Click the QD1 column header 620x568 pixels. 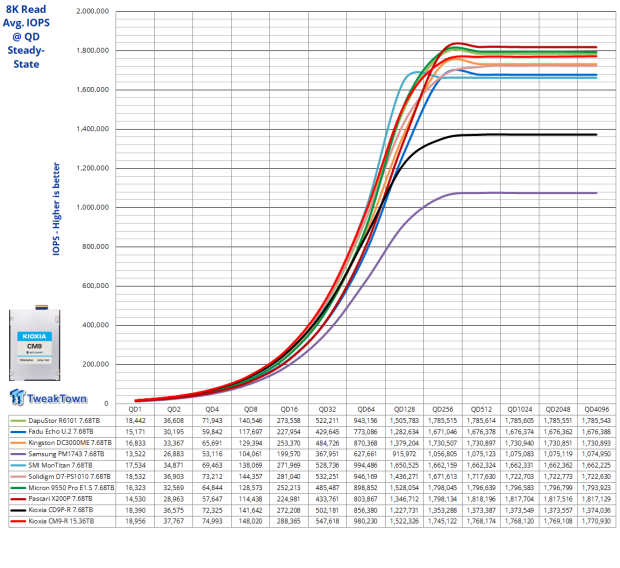click(135, 409)
